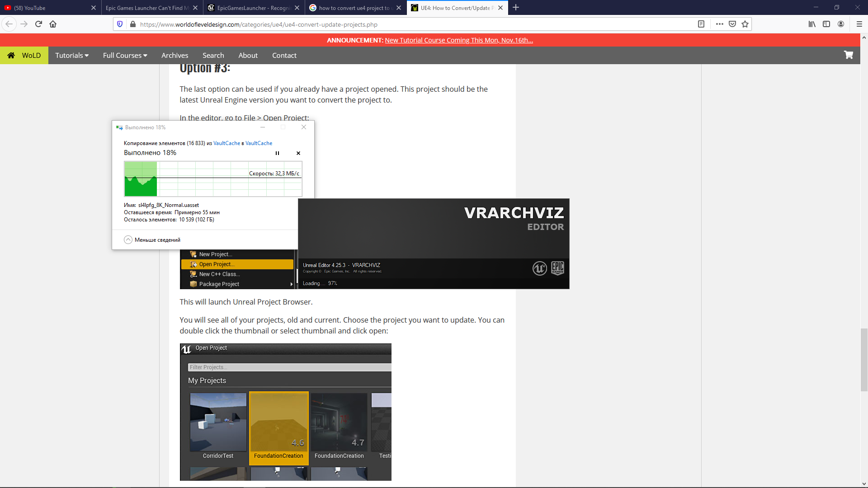Close the how to convert ue4 project tab
This screenshot has width=868, height=488.
pyautogui.click(x=399, y=8)
